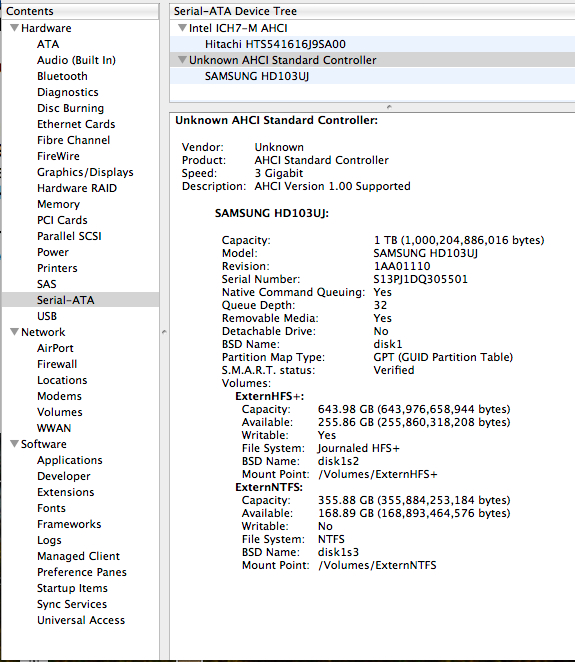Screen dimensions: 575x662
Task: Collapse Unknown AHCI Standard Controller triangle
Action: tap(182, 60)
